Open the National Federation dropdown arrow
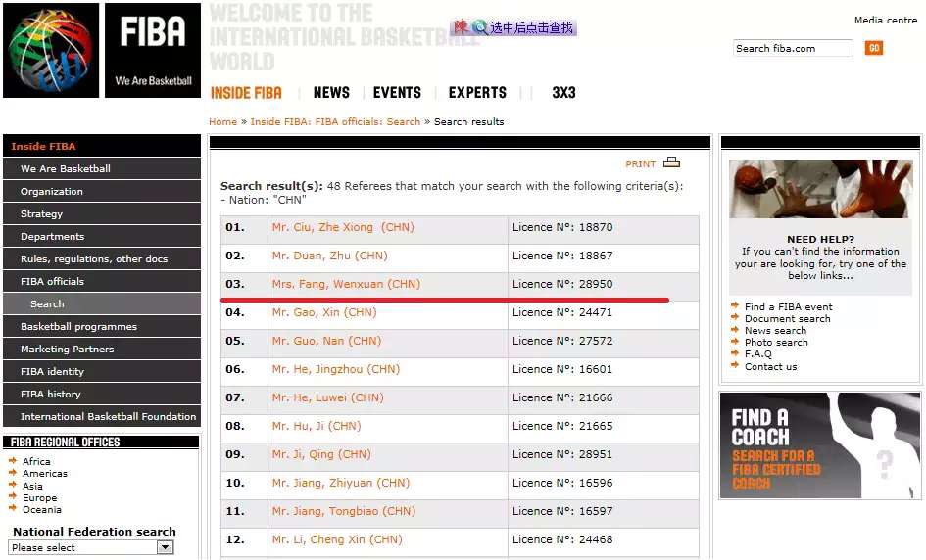 (166, 547)
